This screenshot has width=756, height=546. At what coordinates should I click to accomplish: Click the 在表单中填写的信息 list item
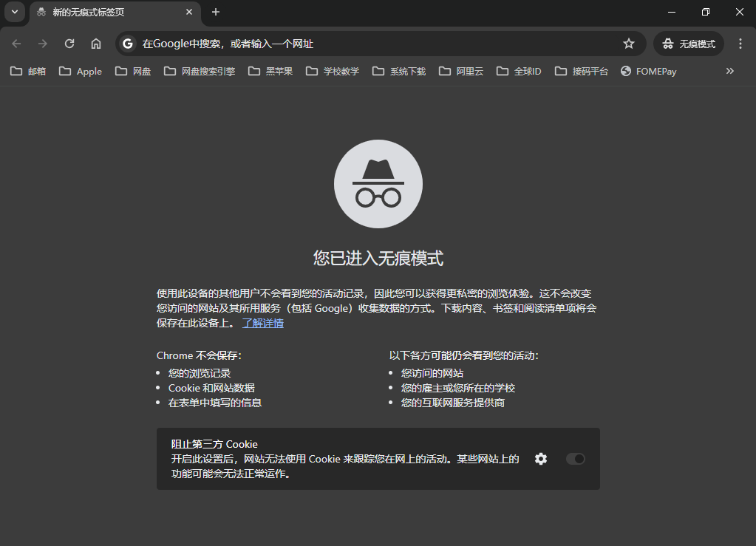point(214,403)
